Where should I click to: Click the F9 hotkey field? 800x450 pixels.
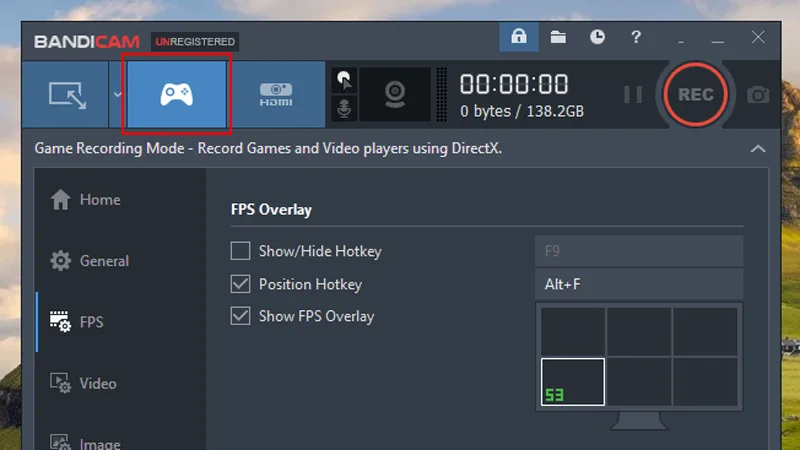(639, 251)
